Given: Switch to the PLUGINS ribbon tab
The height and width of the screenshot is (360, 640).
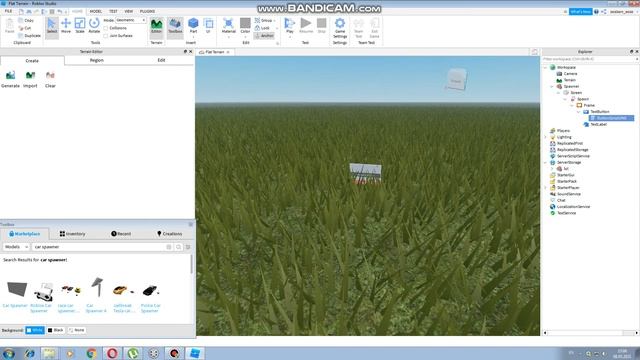Looking at the screenshot, I should [147, 11].
